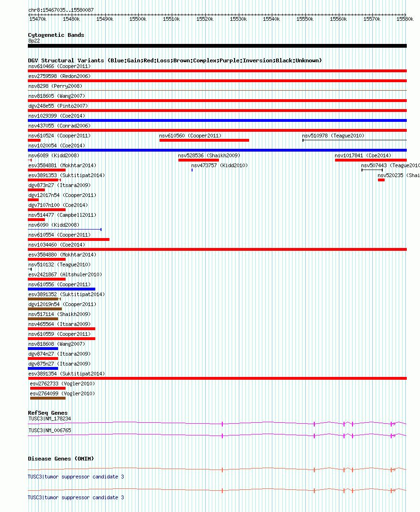The height and width of the screenshot is (512, 420).
Task: Open second TUSC3 tumor suppressor candidate 3 link
Action: 76,498
